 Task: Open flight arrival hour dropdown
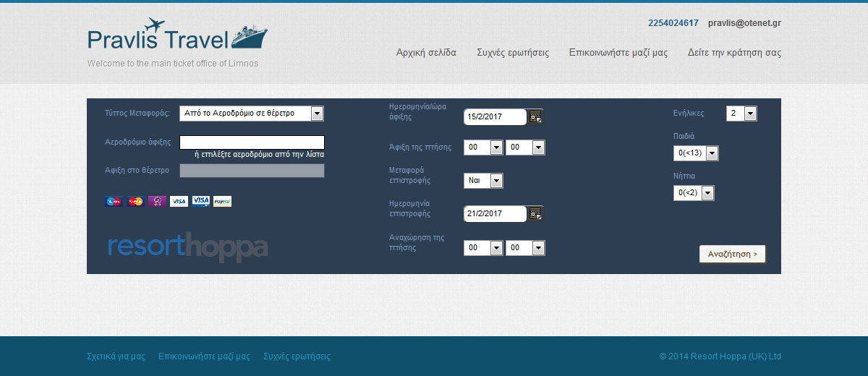[x=483, y=148]
